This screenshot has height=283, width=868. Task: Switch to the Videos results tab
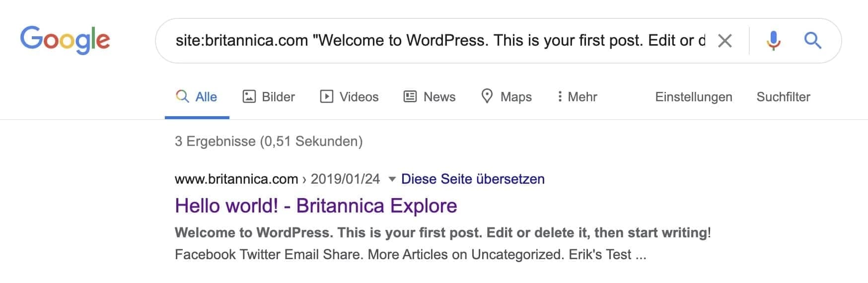(x=349, y=97)
